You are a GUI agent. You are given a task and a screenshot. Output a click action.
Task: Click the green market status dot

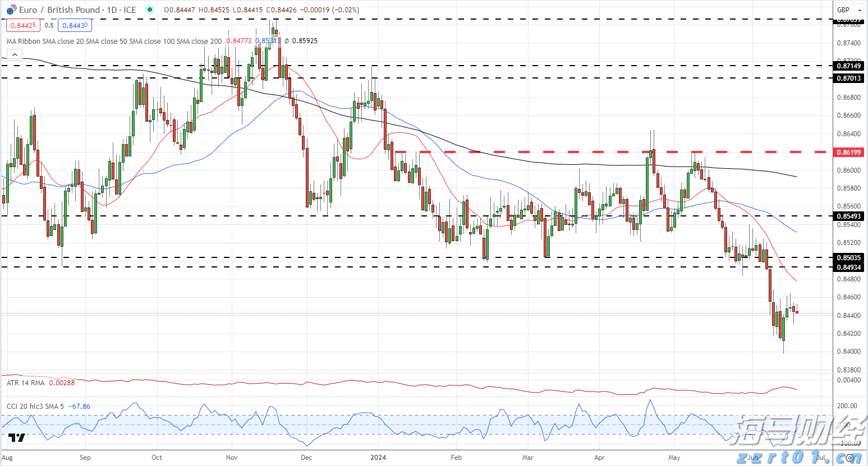(149, 10)
